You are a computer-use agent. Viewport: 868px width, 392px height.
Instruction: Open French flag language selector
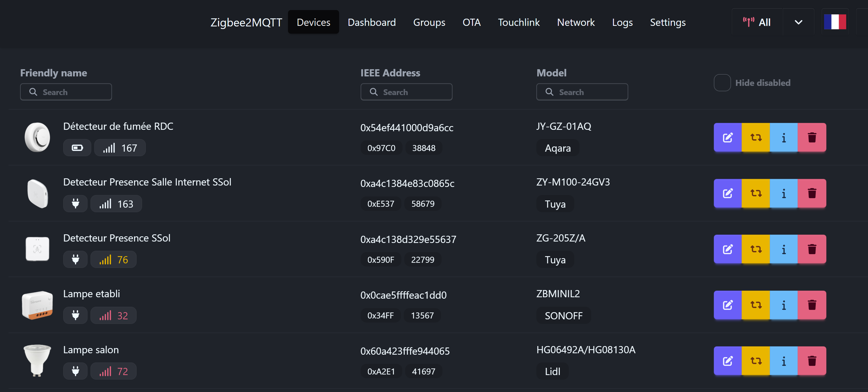(835, 22)
